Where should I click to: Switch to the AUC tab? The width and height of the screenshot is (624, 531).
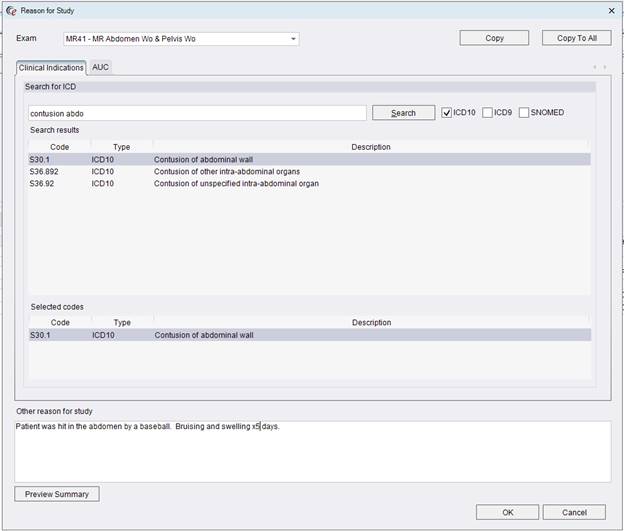pos(101,67)
